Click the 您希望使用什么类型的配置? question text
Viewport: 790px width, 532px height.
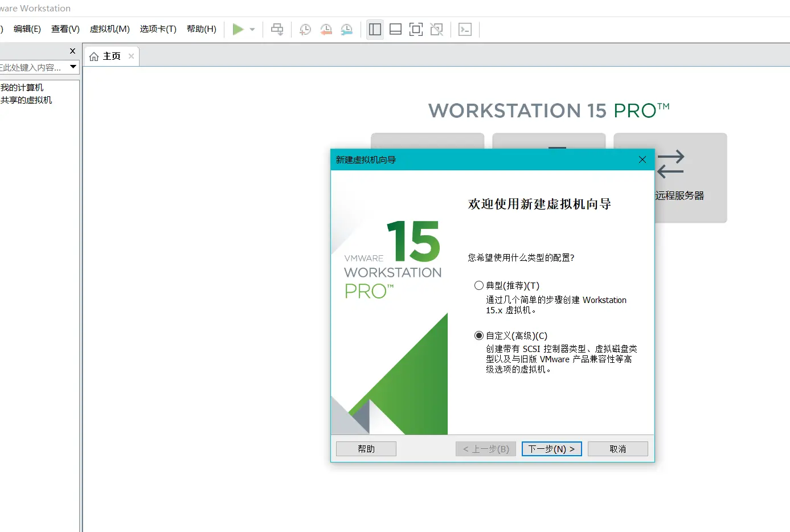pos(521,257)
